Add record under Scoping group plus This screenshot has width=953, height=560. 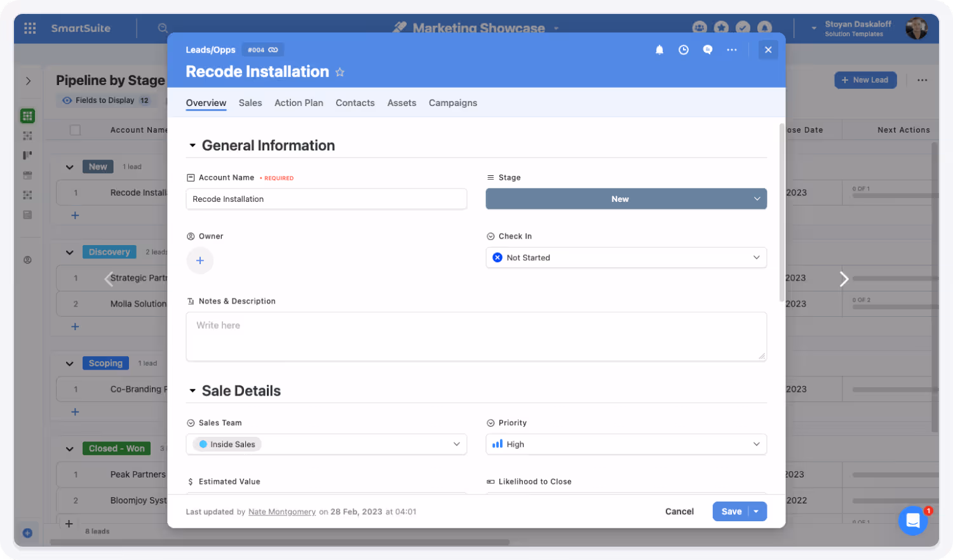pos(75,411)
